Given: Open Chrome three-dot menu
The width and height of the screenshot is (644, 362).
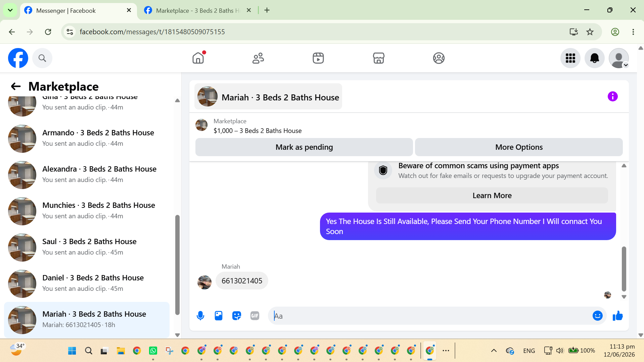Looking at the screenshot, I should pyautogui.click(x=633, y=32).
